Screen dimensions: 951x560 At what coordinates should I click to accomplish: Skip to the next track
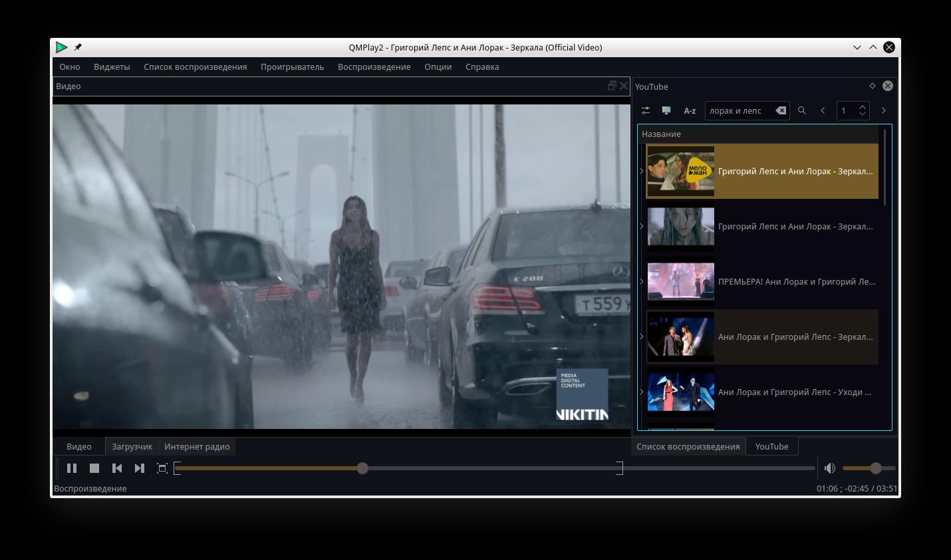[140, 468]
